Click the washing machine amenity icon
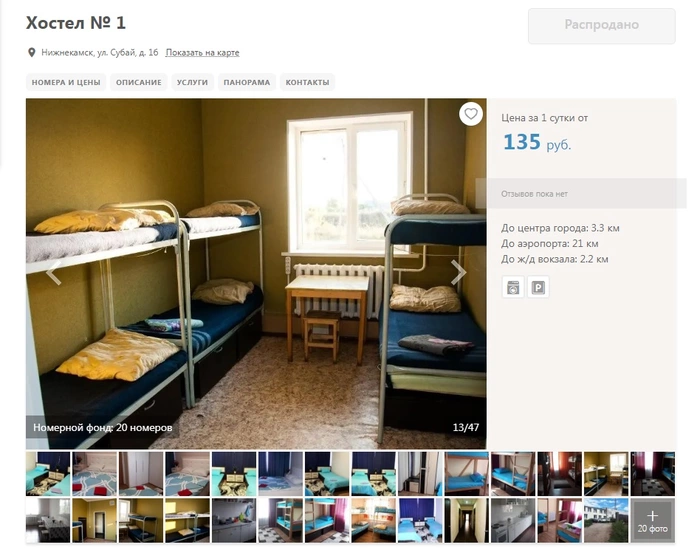The height and width of the screenshot is (553, 700). tap(513, 287)
